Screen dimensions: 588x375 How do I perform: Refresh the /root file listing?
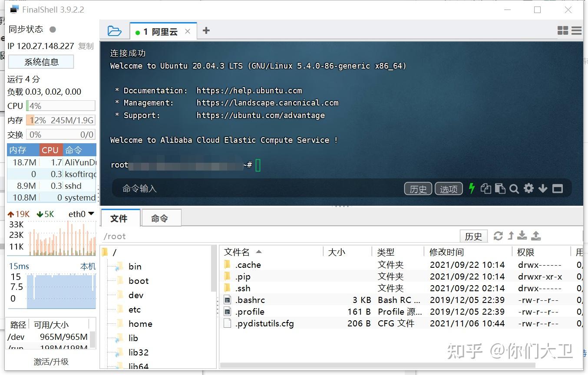click(x=498, y=236)
